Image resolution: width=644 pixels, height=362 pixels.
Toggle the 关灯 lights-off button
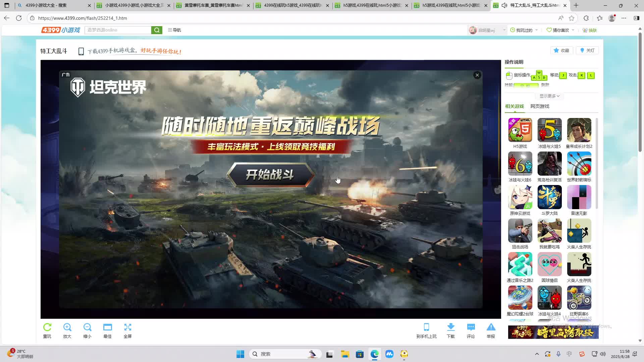pyautogui.click(x=587, y=50)
